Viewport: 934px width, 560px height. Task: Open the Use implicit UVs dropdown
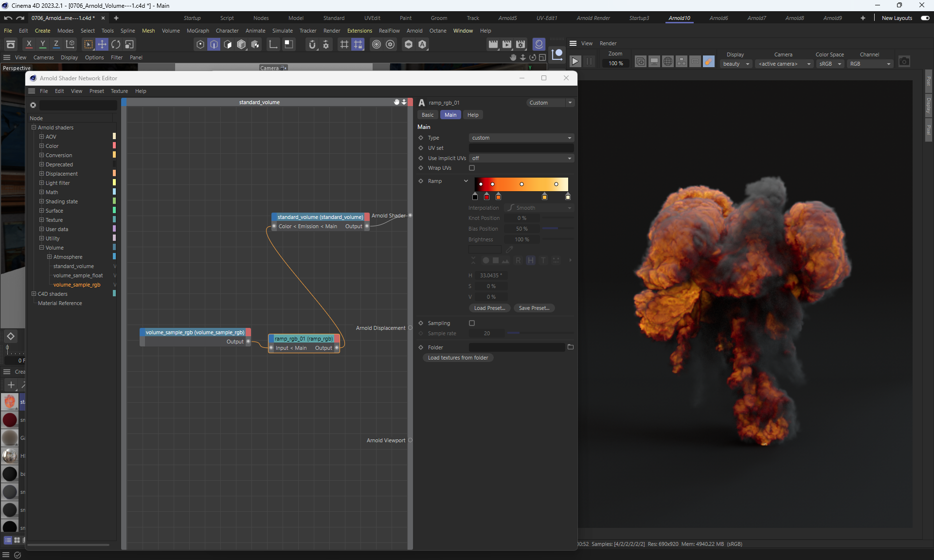click(521, 159)
